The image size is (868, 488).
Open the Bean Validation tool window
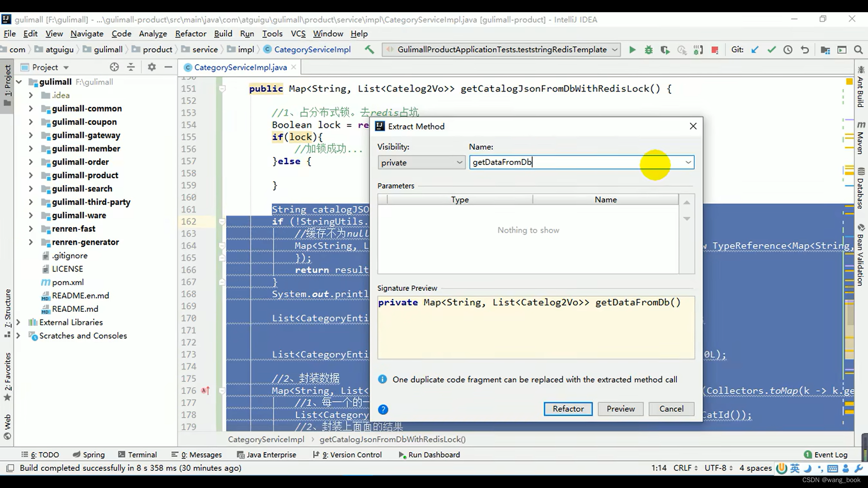coord(861,255)
